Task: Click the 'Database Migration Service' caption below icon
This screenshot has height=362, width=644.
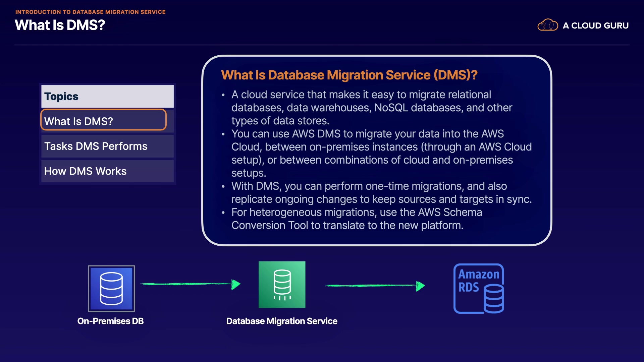Action: pyautogui.click(x=282, y=321)
